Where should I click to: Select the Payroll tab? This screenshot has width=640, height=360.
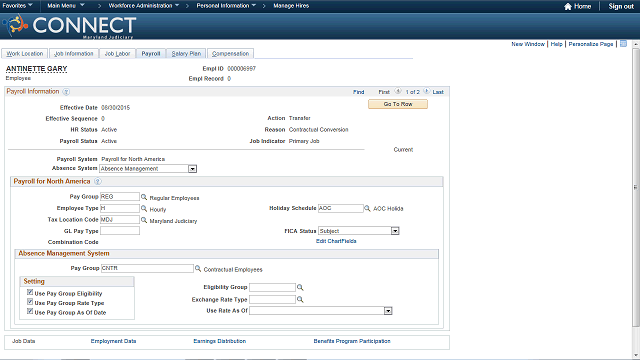[x=151, y=53]
